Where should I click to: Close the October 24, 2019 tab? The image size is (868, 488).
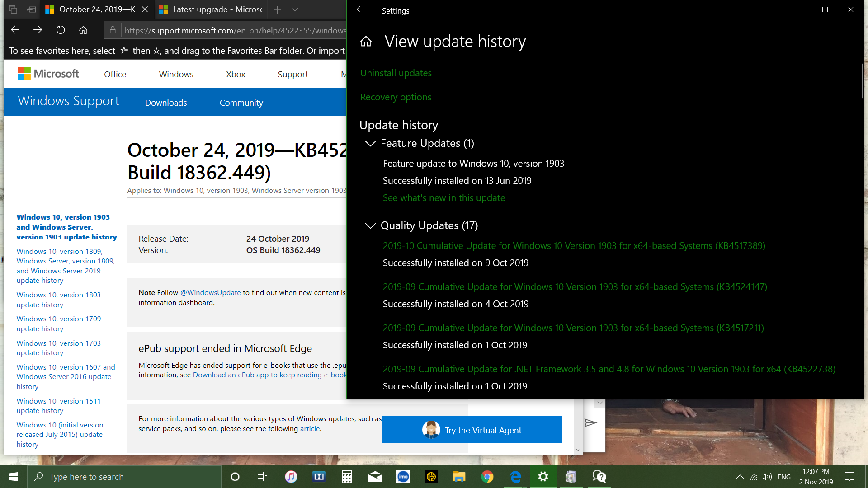pyautogui.click(x=145, y=9)
